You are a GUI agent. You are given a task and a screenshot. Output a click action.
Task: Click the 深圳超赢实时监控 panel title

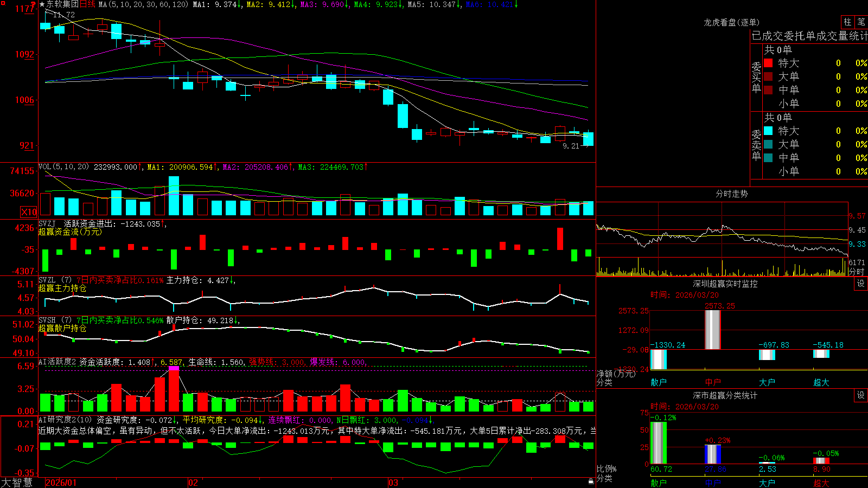(725, 284)
